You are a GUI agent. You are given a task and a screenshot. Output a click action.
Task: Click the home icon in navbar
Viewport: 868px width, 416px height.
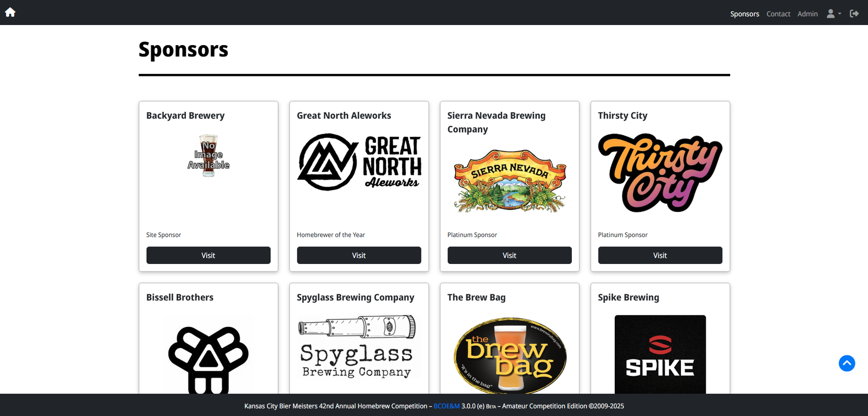(x=10, y=12)
